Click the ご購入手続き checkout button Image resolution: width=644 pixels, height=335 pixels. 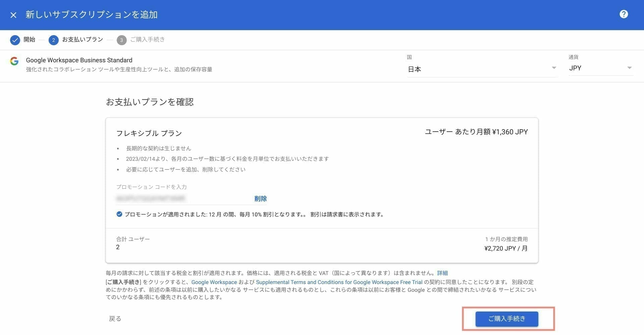pos(507,319)
